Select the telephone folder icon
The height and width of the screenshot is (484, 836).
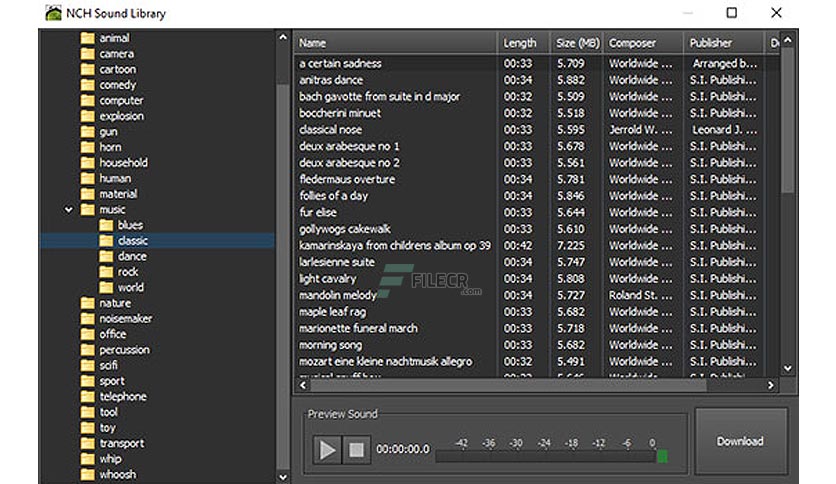point(87,397)
